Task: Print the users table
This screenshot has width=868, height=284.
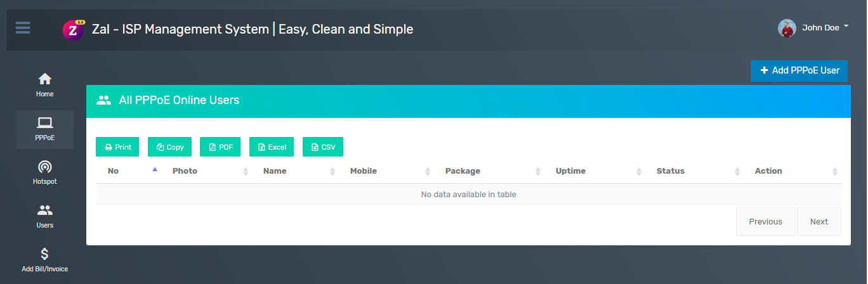Action: [x=117, y=146]
